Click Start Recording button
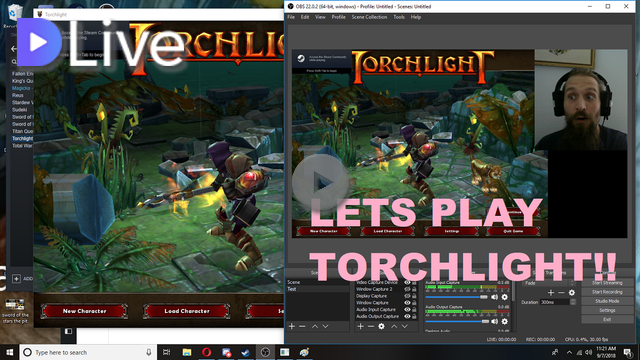The image size is (640, 360). [607, 292]
